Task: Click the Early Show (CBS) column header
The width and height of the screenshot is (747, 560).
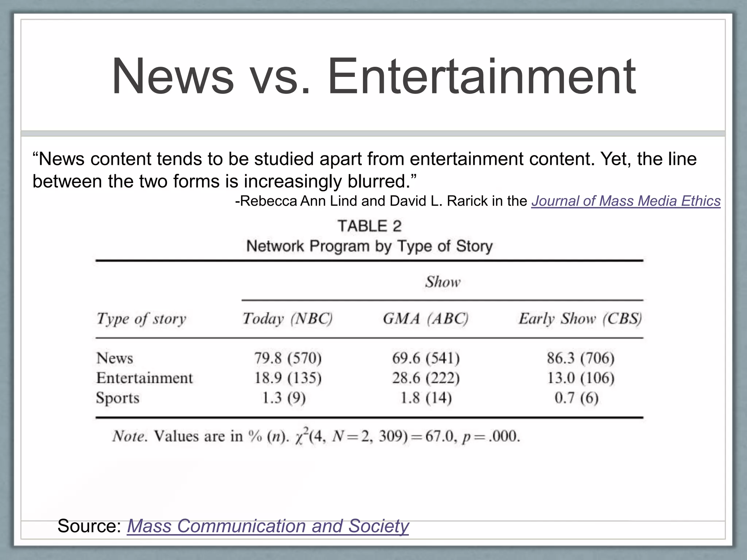Action: 580,319
